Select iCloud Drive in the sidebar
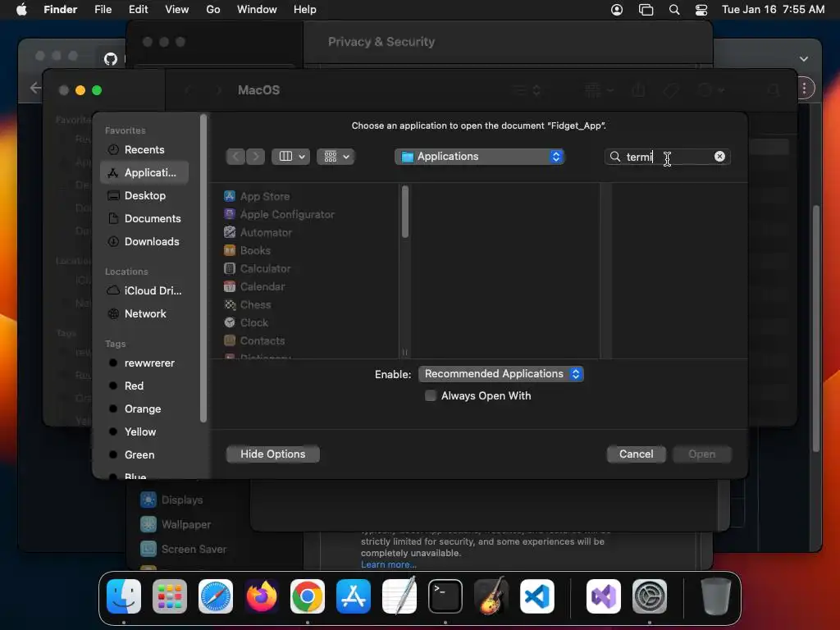Viewport: 840px width, 630px height. click(x=144, y=291)
